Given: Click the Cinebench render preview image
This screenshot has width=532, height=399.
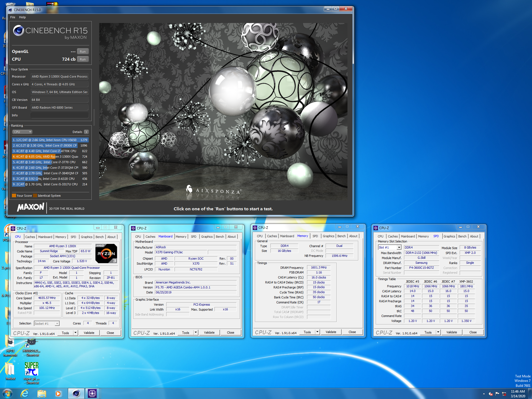Looking at the screenshot, I should coord(223,112).
